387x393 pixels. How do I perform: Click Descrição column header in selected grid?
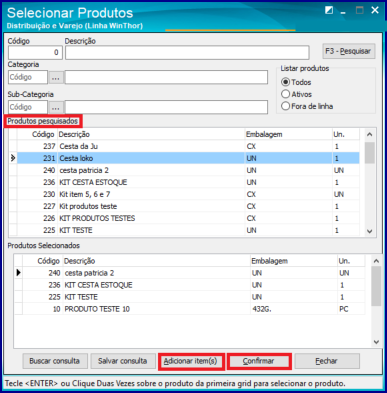156,261
